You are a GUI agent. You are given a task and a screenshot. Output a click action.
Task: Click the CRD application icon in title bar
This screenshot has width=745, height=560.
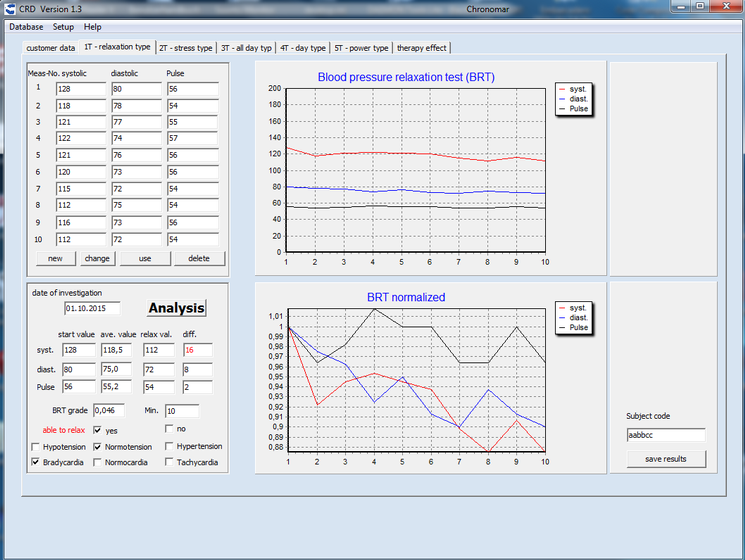(10, 9)
